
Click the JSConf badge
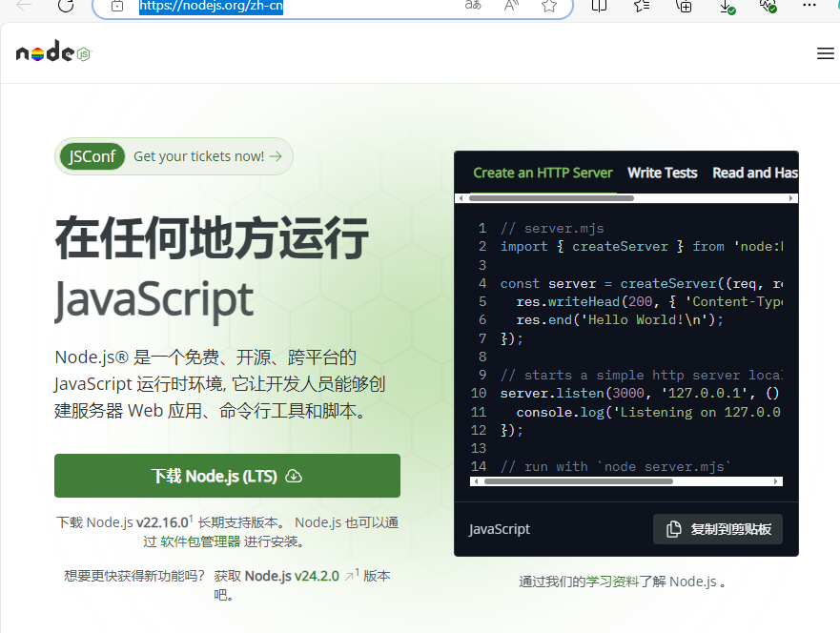(92, 156)
